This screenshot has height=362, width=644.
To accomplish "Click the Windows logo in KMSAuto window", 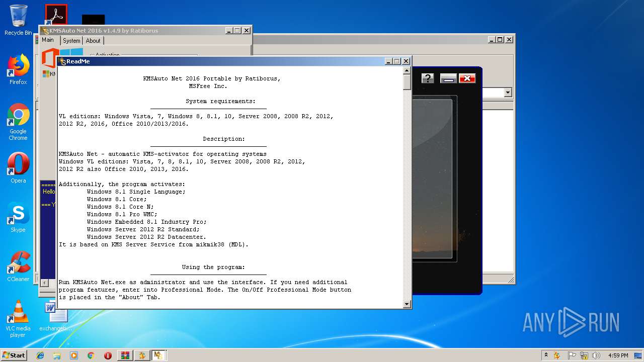I will coord(72,53).
